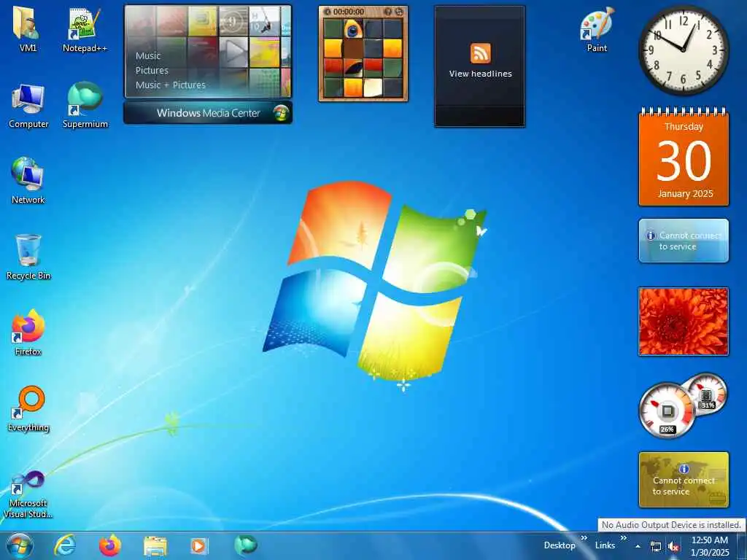Select Pictures in the Media Center gadget
The image size is (747, 560).
pyautogui.click(x=152, y=71)
